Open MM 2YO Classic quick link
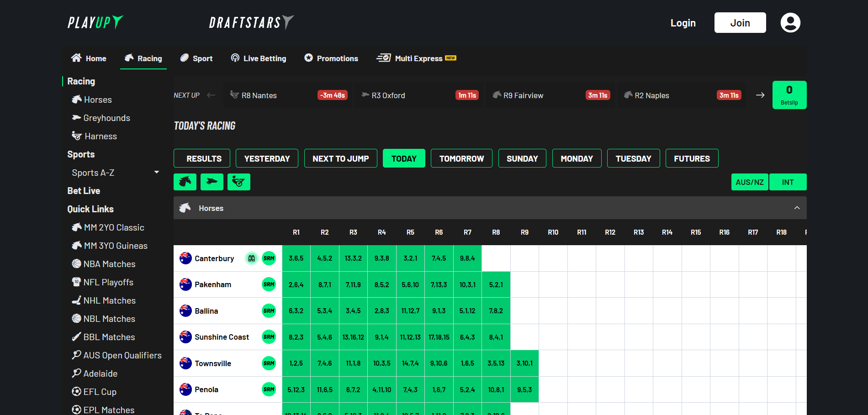Screen dimensions: 868x415 pyautogui.click(x=108, y=227)
